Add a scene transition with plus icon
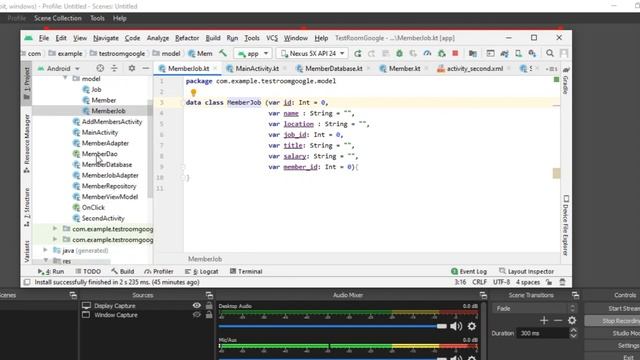640x360 pixels. [544, 320]
